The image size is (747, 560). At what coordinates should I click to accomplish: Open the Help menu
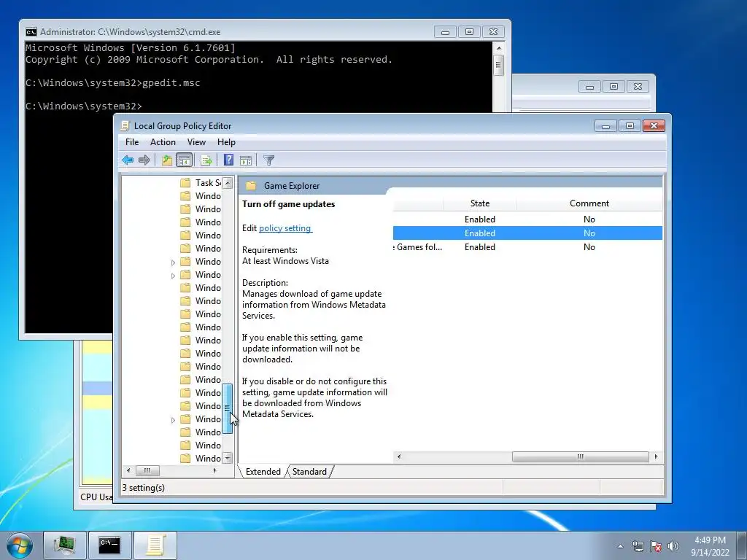(x=226, y=142)
